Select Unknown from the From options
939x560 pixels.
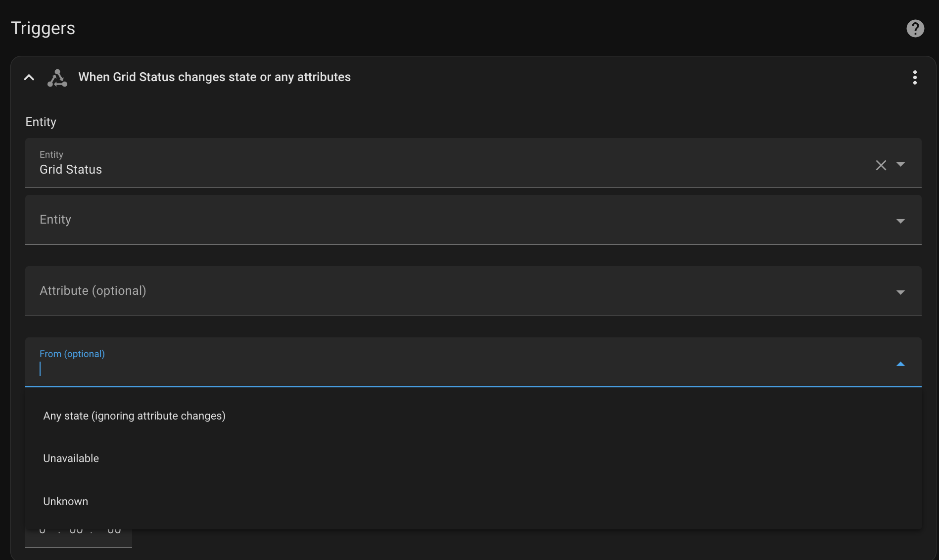pyautogui.click(x=65, y=501)
